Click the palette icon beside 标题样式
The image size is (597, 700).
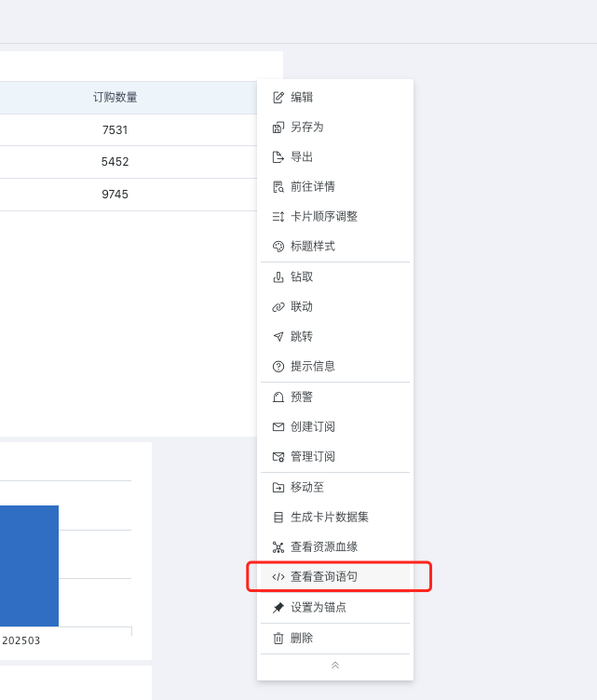[278, 247]
